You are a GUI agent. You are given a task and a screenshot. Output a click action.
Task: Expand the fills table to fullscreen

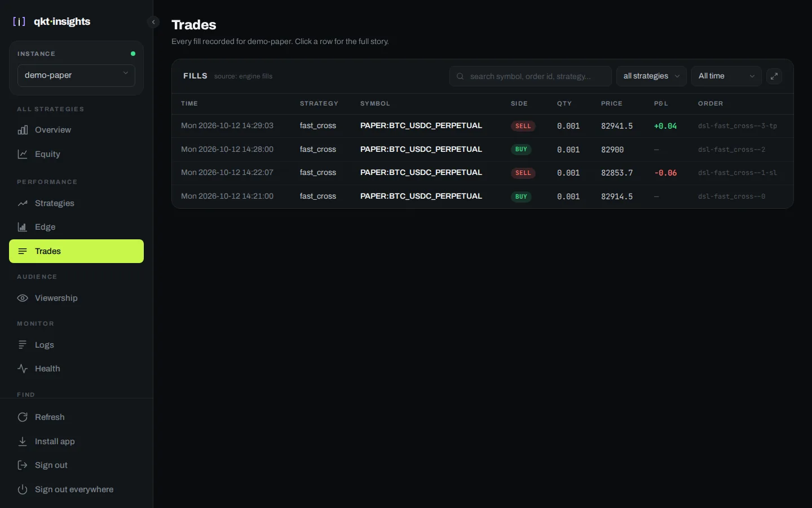[x=774, y=76]
